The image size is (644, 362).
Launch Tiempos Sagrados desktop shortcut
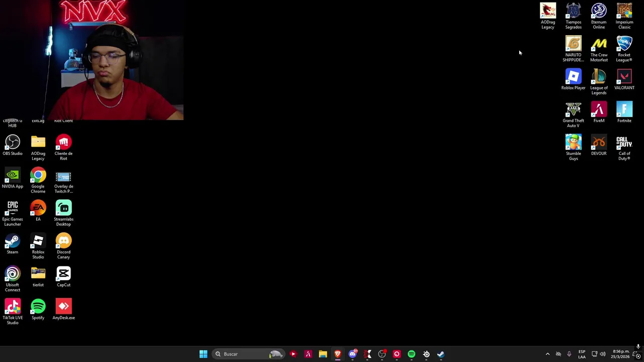[573, 16]
